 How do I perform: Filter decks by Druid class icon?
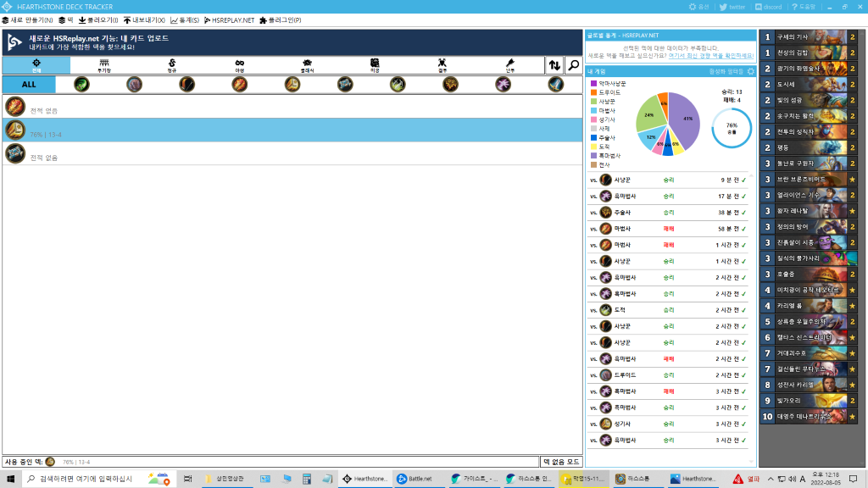click(134, 85)
